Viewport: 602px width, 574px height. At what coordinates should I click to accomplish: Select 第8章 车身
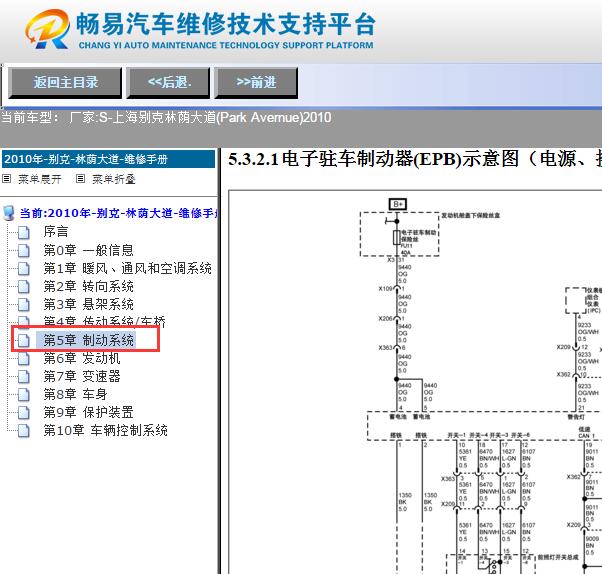click(75, 394)
